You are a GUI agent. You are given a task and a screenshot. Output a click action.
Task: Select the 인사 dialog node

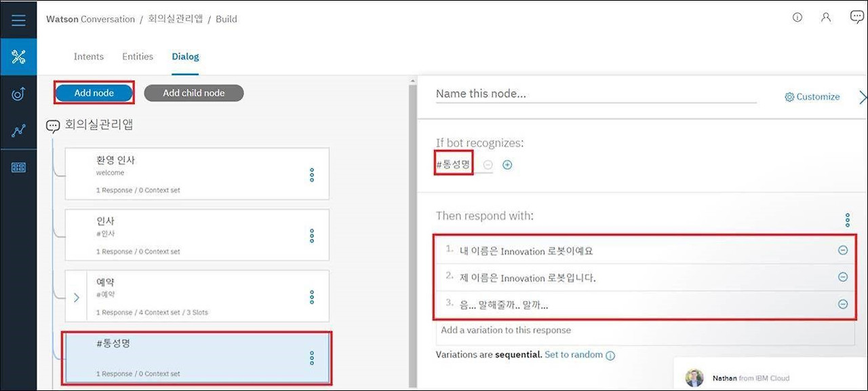point(197,235)
